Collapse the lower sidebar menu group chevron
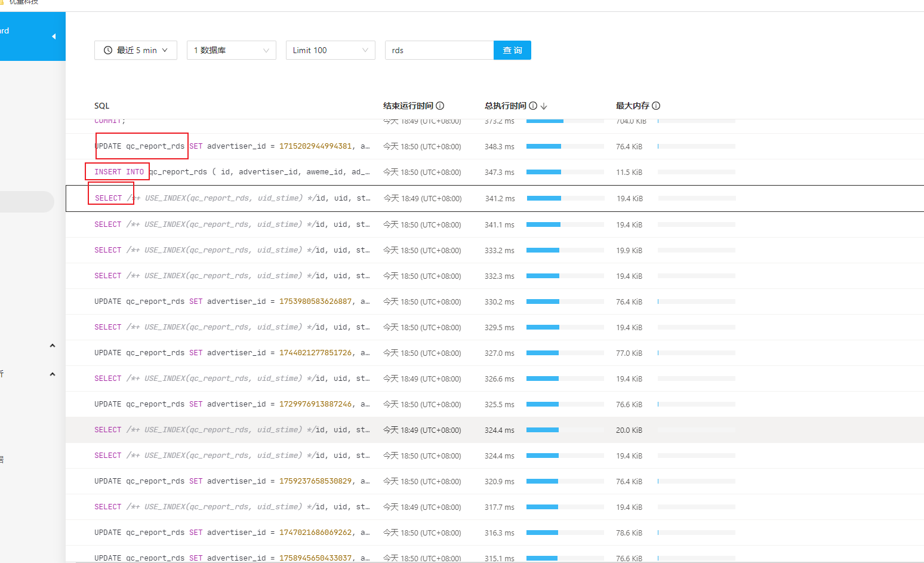The height and width of the screenshot is (563, 924). click(53, 374)
